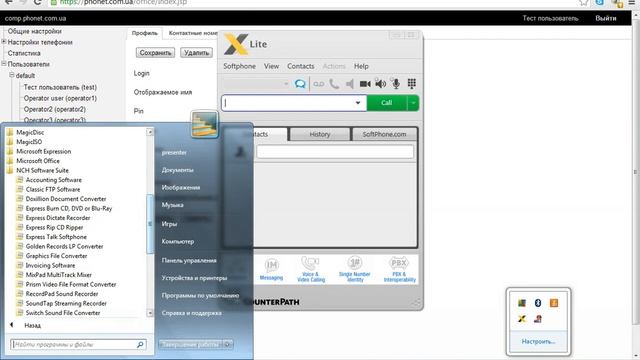
Task: Switch to the Профиль tab
Action: coord(144,33)
